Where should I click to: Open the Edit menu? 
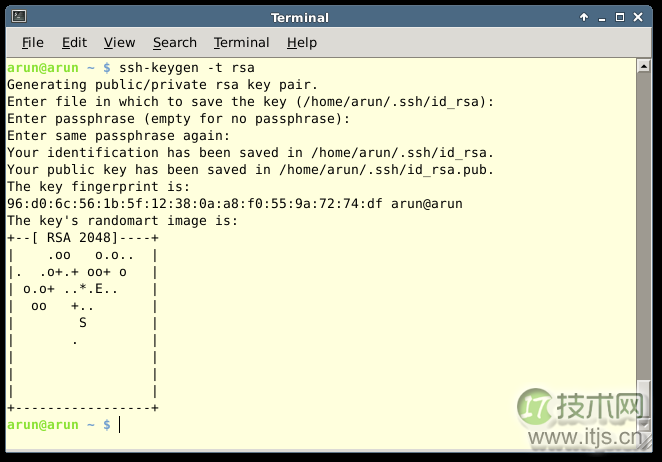tap(74, 42)
